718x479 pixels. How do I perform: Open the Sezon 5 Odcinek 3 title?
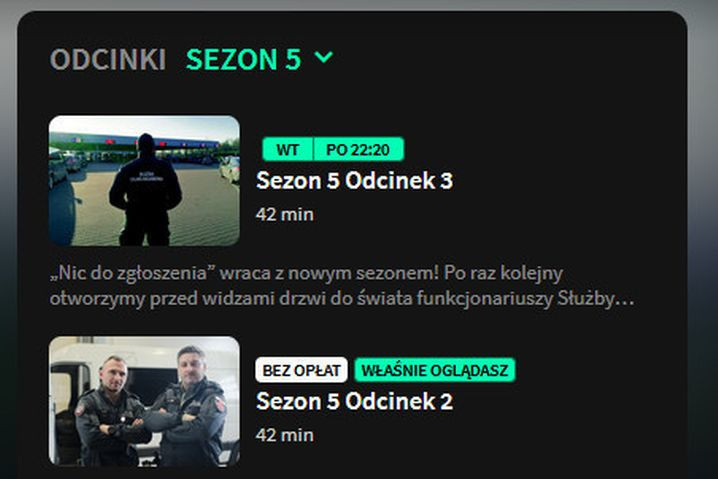(354, 180)
